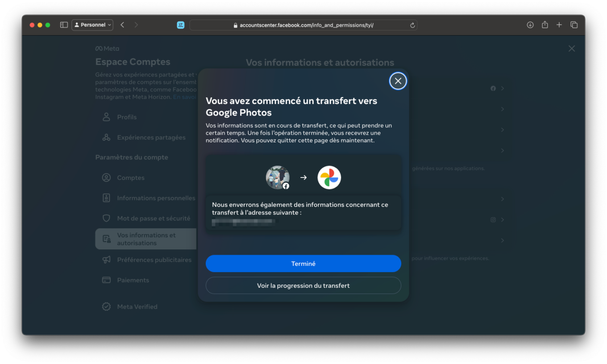607x364 pixels.
Task: Click Safari's forward arrow
Action: coord(136,25)
